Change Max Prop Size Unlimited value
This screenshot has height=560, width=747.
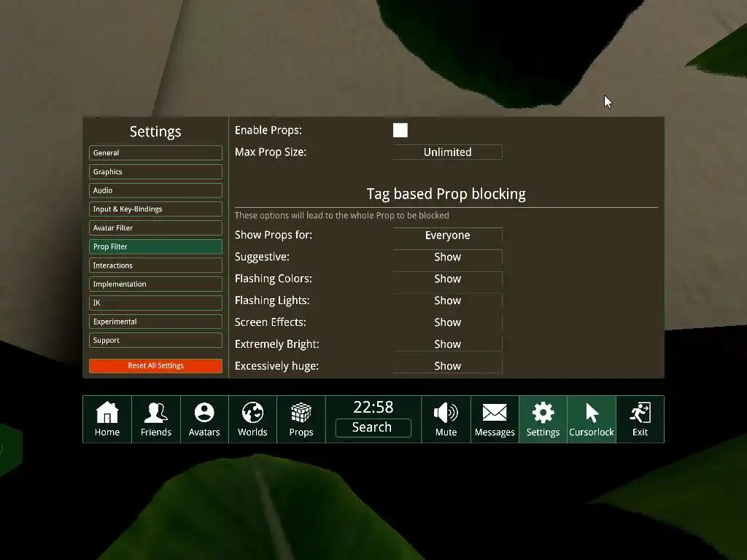pos(447,152)
